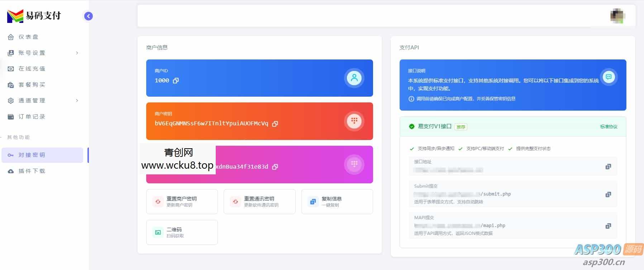
Task: Click the 在线充值 icon
Action: 11,69
